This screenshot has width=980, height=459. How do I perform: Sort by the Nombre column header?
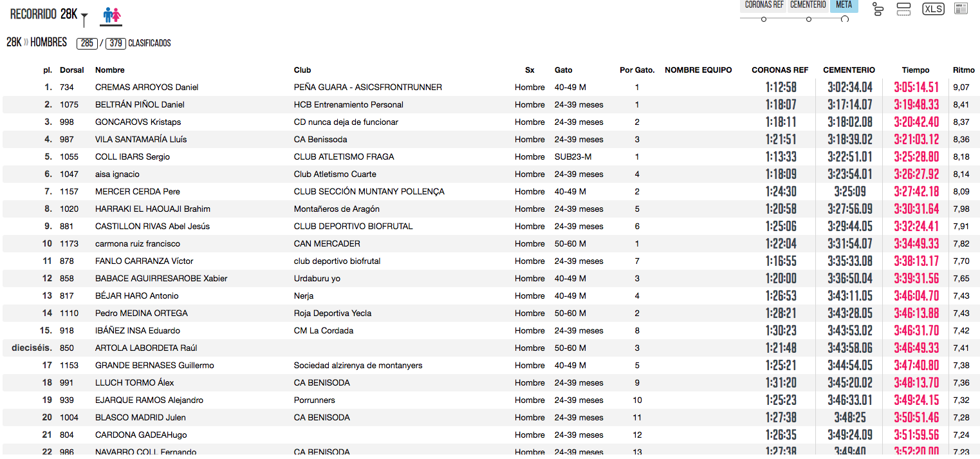[x=109, y=70]
